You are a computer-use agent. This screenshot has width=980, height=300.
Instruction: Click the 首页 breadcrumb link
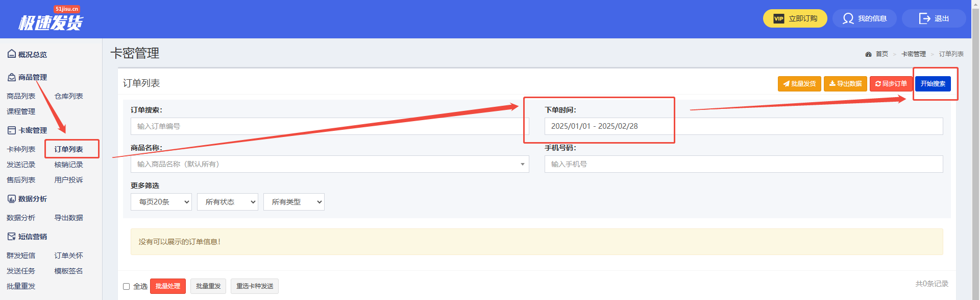pyautogui.click(x=882, y=54)
